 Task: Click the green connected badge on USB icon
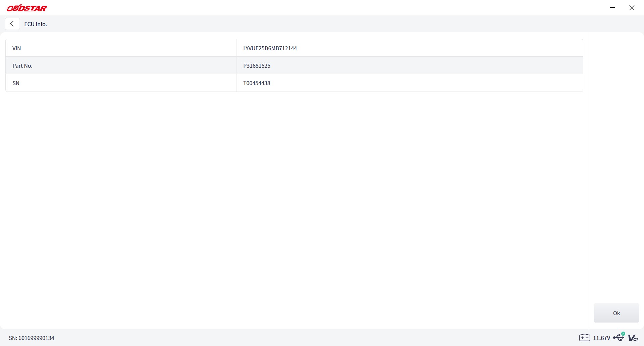coord(623,334)
